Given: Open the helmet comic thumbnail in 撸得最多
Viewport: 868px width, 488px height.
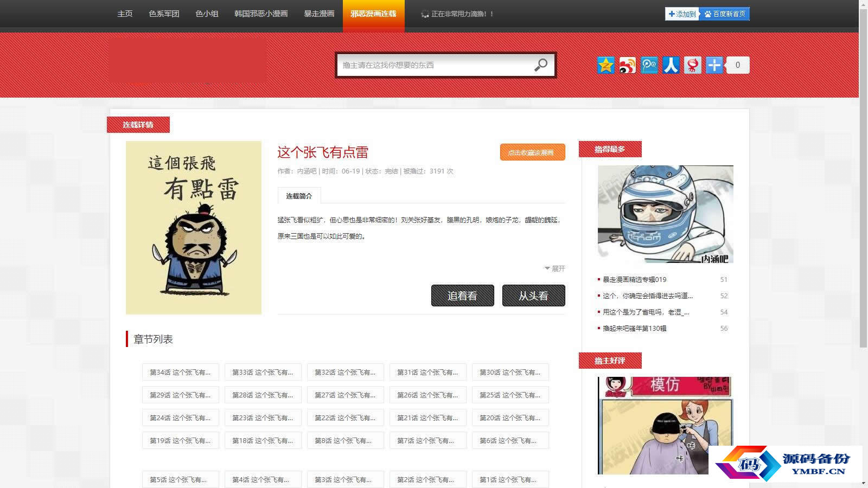Looking at the screenshot, I should (666, 214).
